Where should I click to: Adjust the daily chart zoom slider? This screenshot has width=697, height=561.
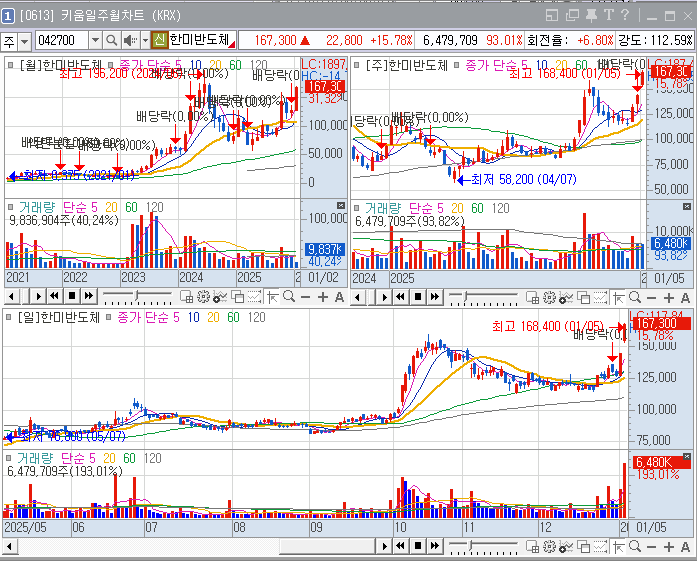click(471, 545)
